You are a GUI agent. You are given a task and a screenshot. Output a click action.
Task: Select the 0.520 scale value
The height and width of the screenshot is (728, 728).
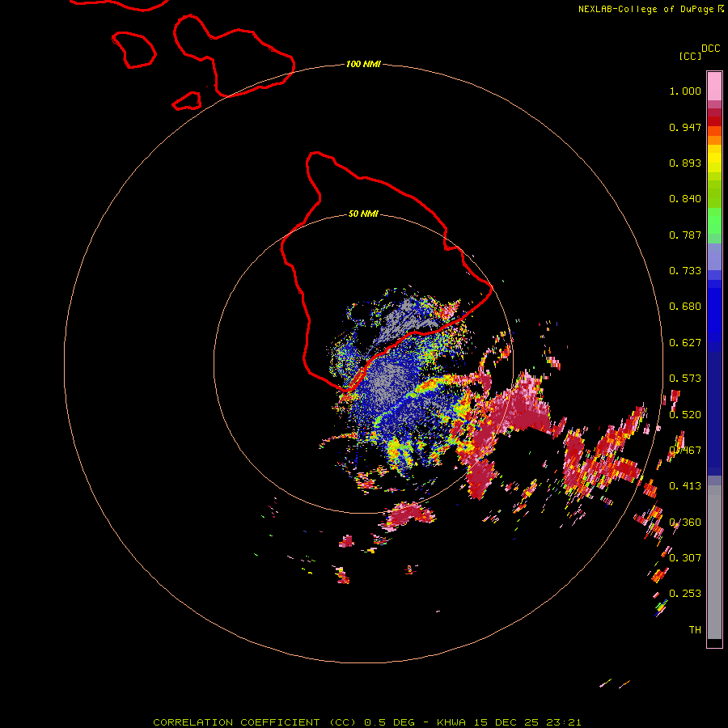tap(685, 415)
